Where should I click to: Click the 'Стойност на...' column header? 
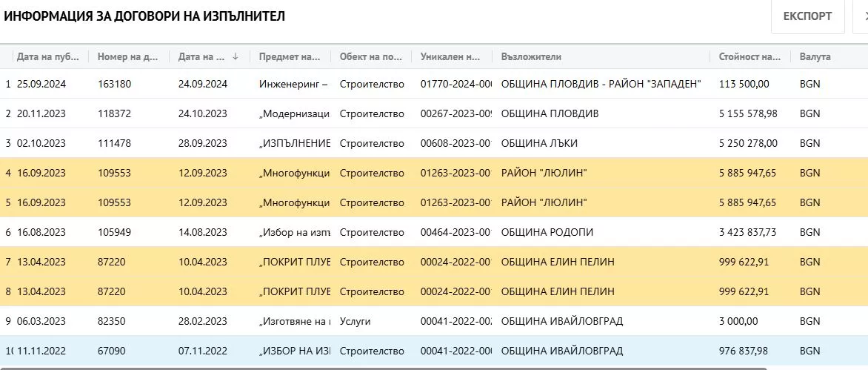(x=750, y=56)
